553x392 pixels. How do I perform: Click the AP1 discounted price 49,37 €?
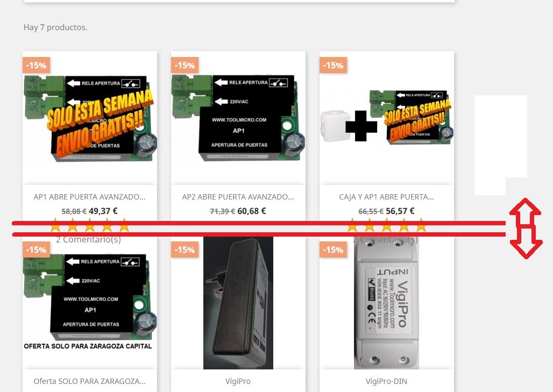pos(103,211)
